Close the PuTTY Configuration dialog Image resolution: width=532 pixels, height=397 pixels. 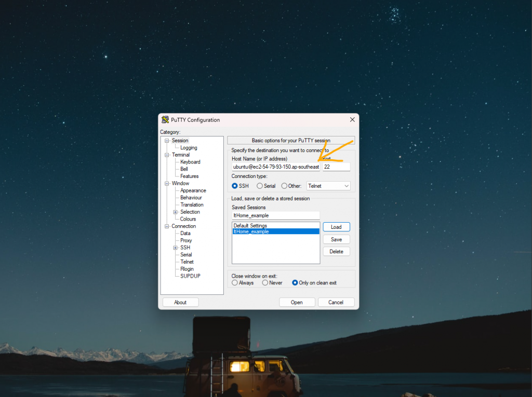[352, 120]
